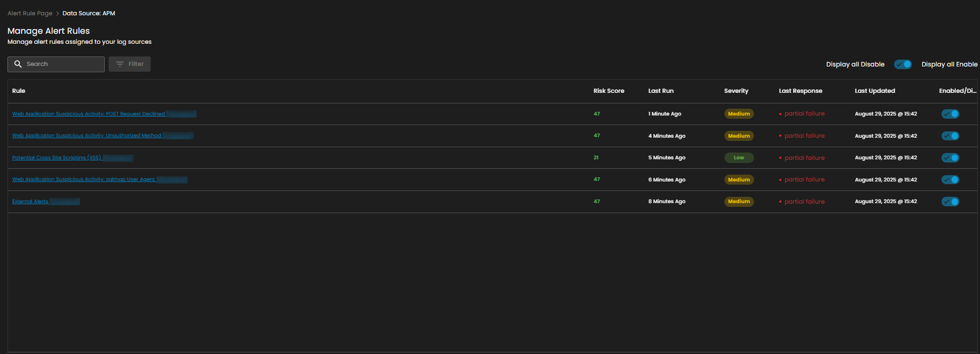
Task: Open the External Alerts rule link
Action: point(30,202)
